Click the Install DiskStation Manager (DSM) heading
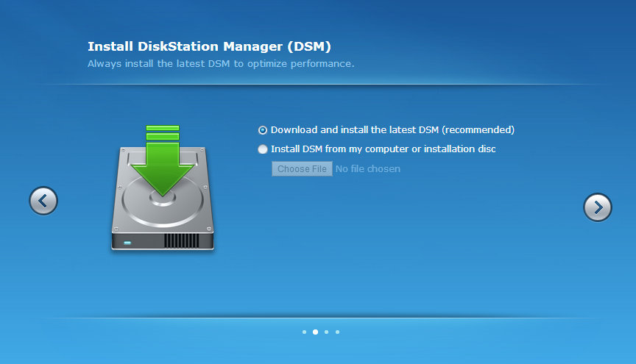Viewport: 636px width, 364px height. [209, 46]
